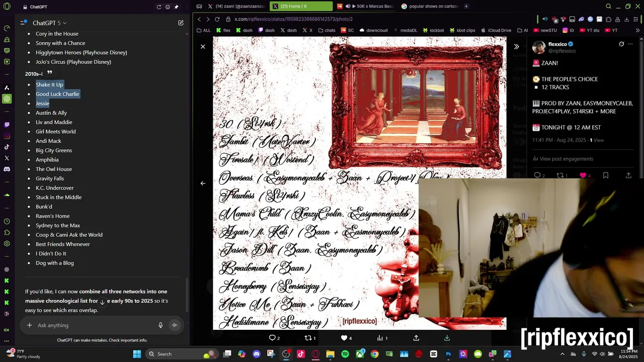The image size is (644, 362).
Task: Show more bookmarks overflow chevron
Action: coord(638,30)
